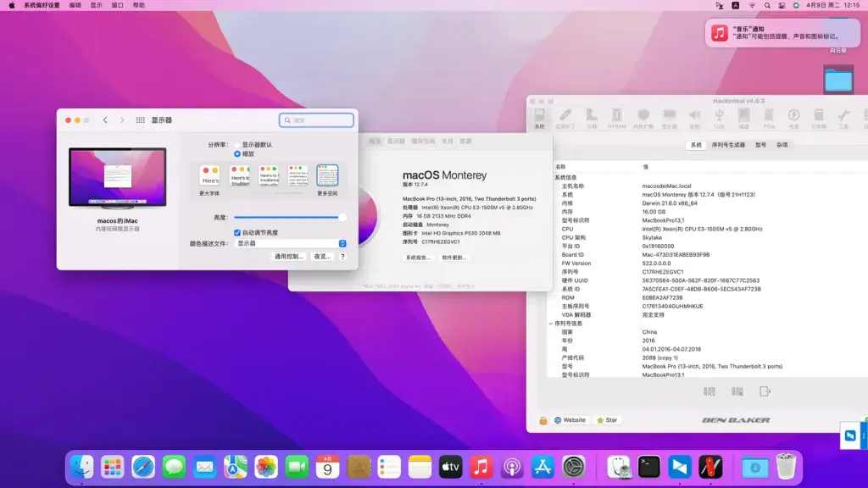Open the 储存空间 tab in About This Mac
Viewport: 868px width, 488px height.
423,141
